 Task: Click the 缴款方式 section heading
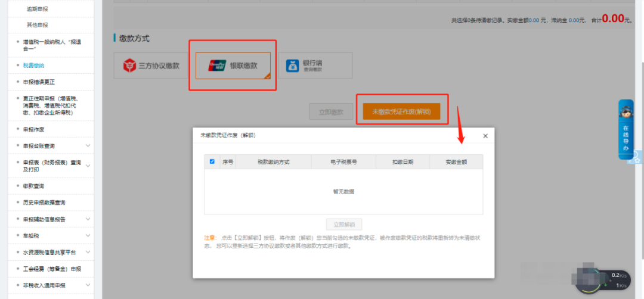[134, 39]
